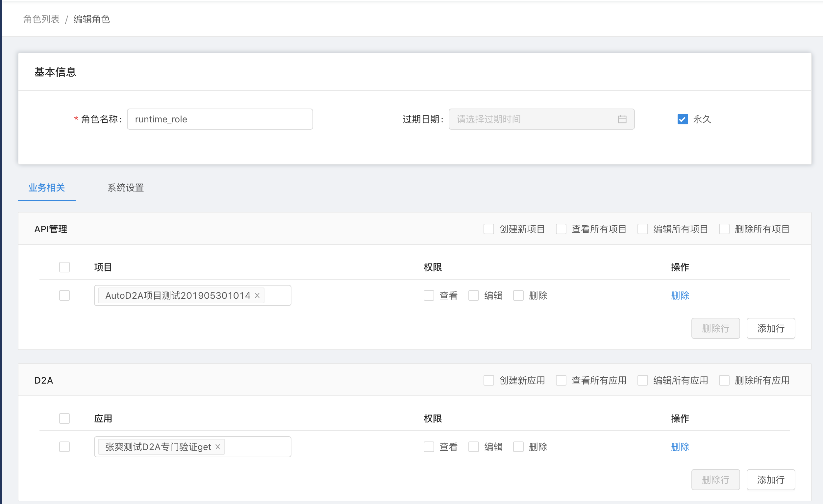Check 查看所有项目 in API管理
This screenshot has height=504, width=823.
click(x=561, y=229)
